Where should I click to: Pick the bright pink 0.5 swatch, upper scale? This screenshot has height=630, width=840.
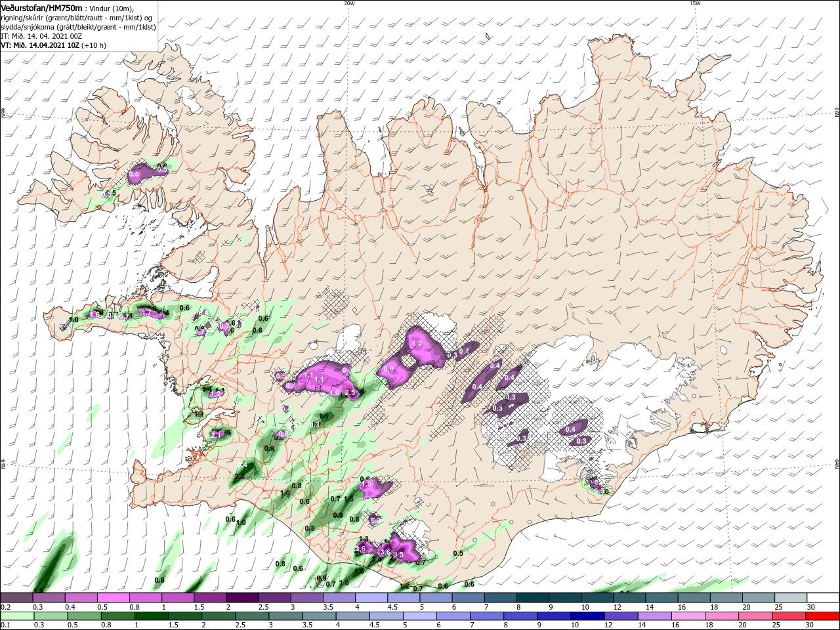tap(113, 598)
